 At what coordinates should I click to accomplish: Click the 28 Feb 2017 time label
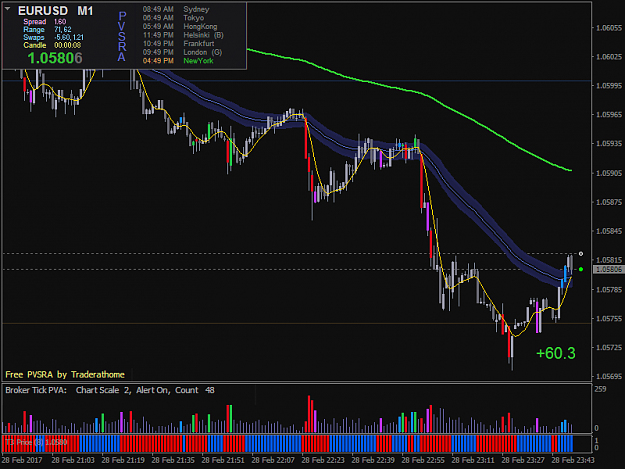22,460
